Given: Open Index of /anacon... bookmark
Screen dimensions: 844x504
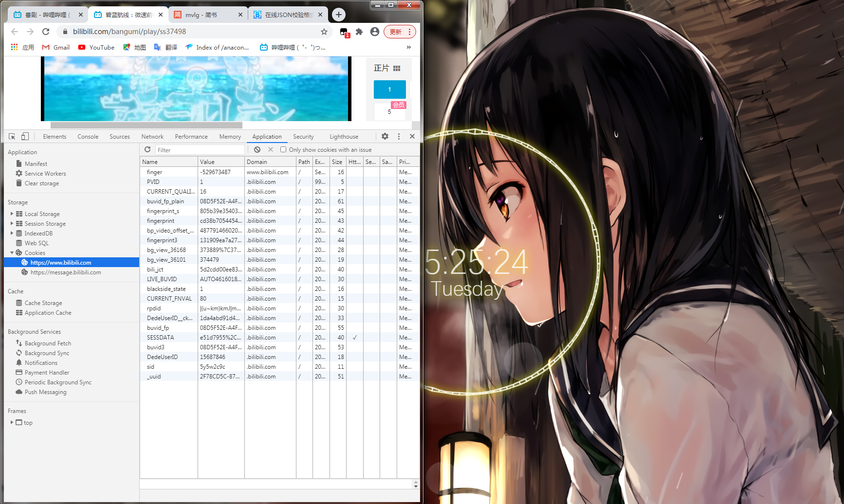Looking at the screenshot, I should (x=217, y=47).
